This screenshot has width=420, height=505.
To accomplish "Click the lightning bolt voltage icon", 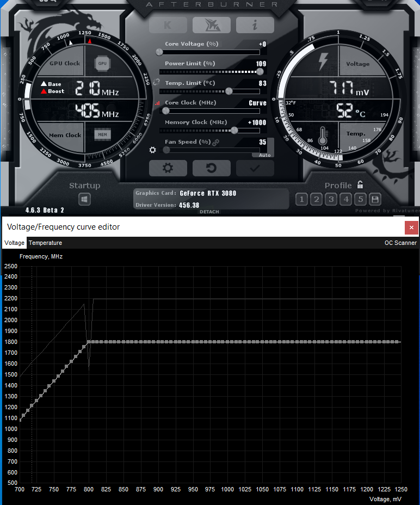I will 323,61.
